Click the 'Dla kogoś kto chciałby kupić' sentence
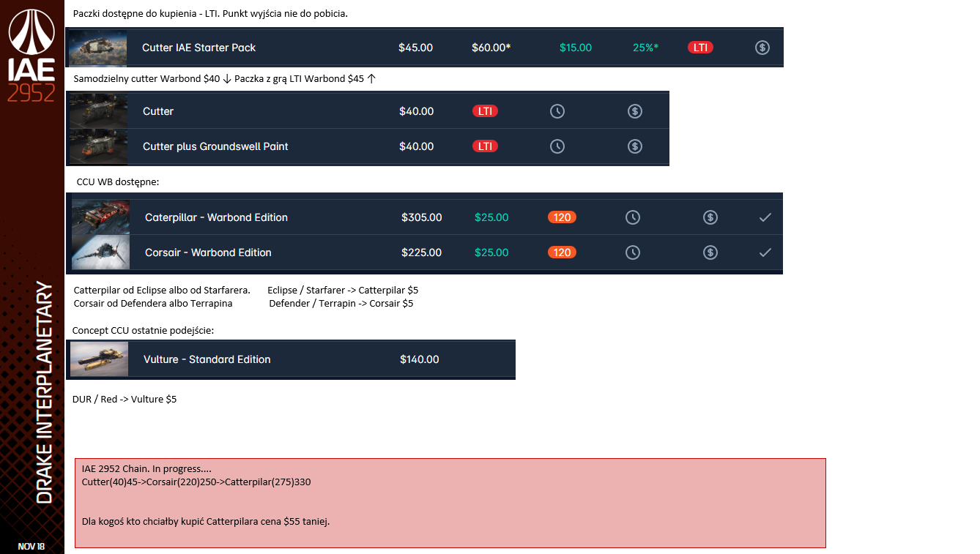Image resolution: width=980 pixels, height=554 pixels. pos(206,522)
